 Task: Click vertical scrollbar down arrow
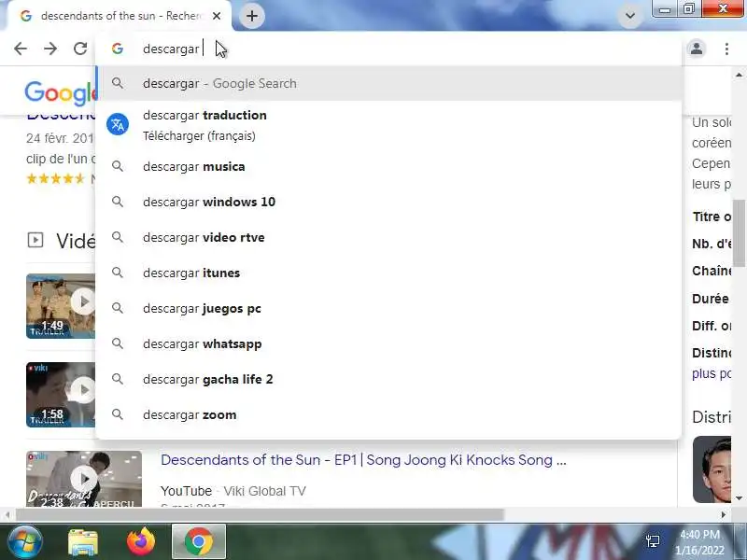tap(739, 498)
